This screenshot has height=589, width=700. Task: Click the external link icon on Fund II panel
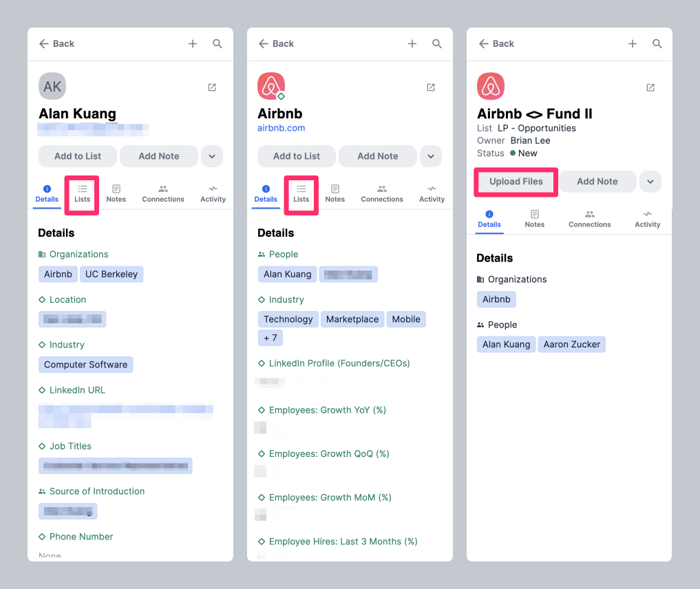650,87
